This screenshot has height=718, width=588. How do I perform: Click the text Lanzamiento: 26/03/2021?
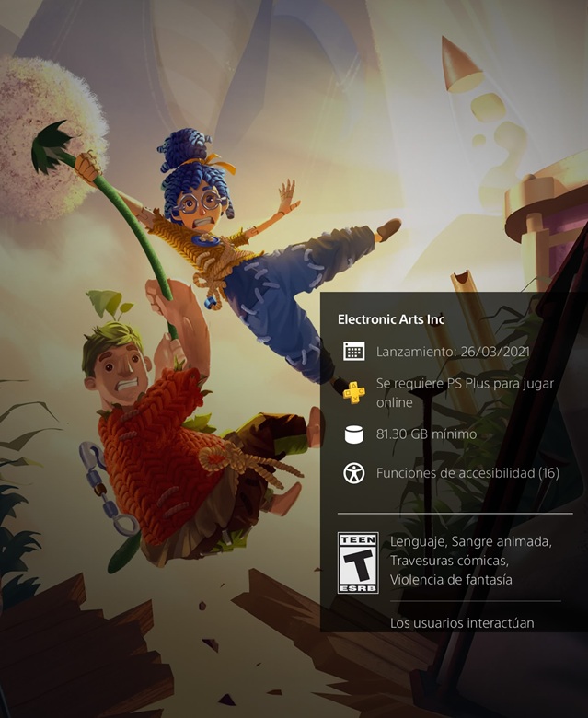[453, 352]
